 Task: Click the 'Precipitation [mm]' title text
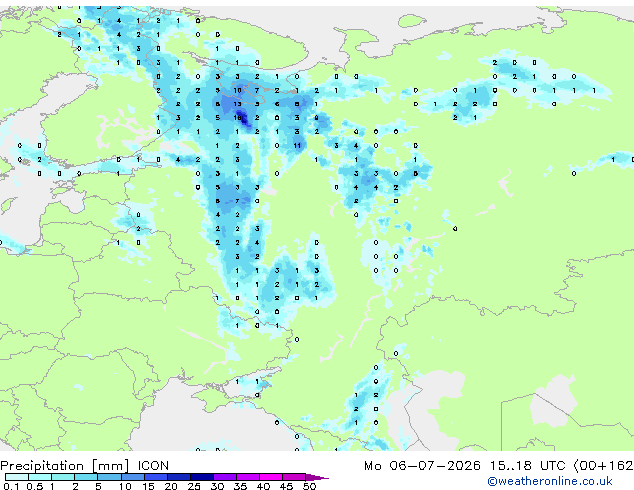coord(65,466)
